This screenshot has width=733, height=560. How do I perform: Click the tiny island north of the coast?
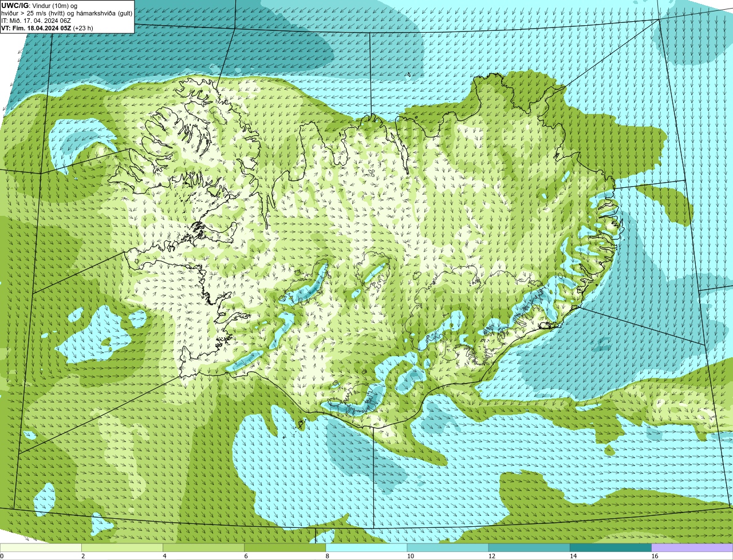pyautogui.click(x=409, y=74)
